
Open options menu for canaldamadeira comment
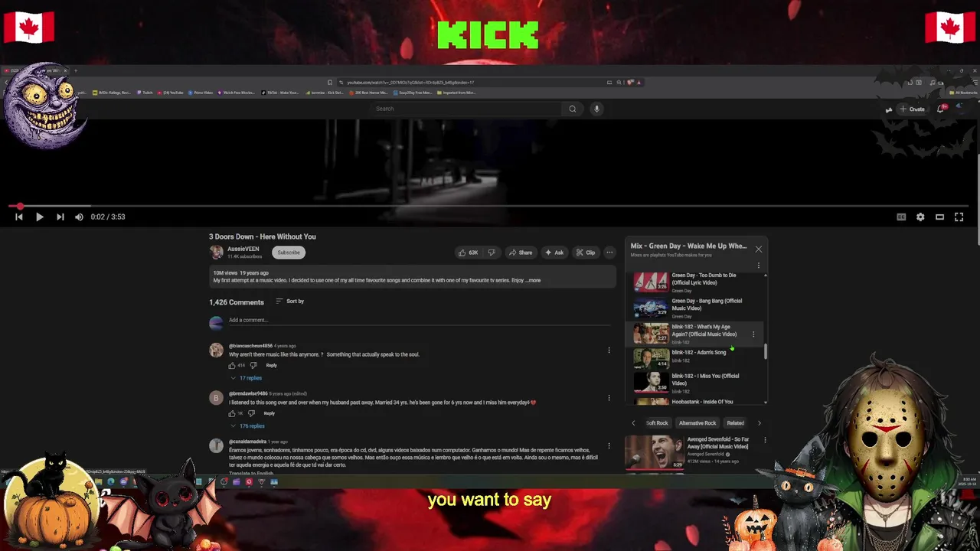tap(609, 445)
